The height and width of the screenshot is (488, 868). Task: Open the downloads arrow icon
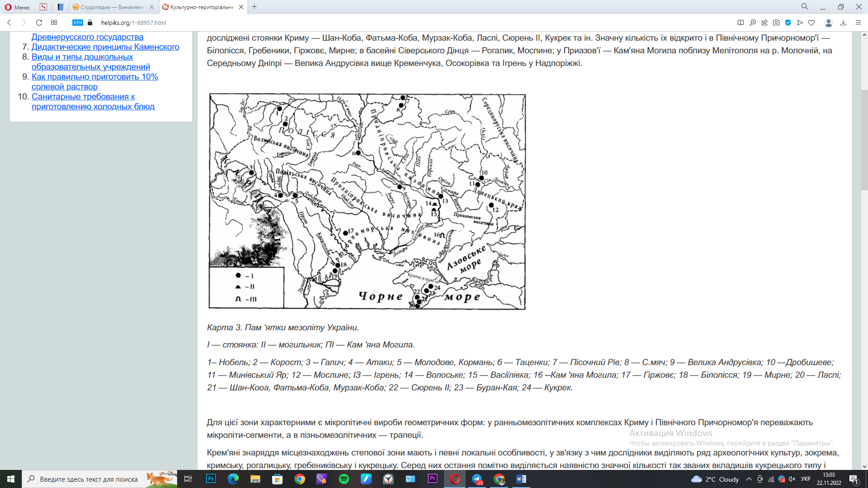(x=843, y=23)
